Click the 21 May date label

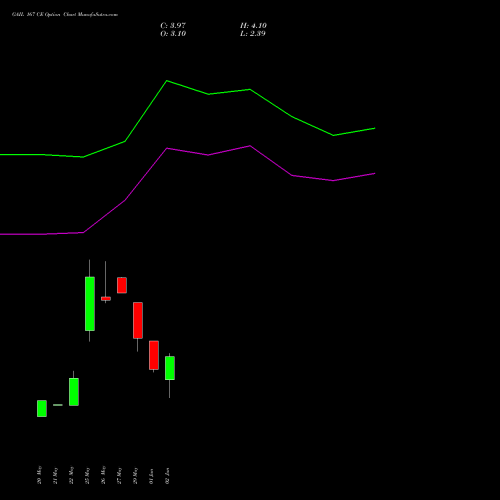click(x=55, y=475)
